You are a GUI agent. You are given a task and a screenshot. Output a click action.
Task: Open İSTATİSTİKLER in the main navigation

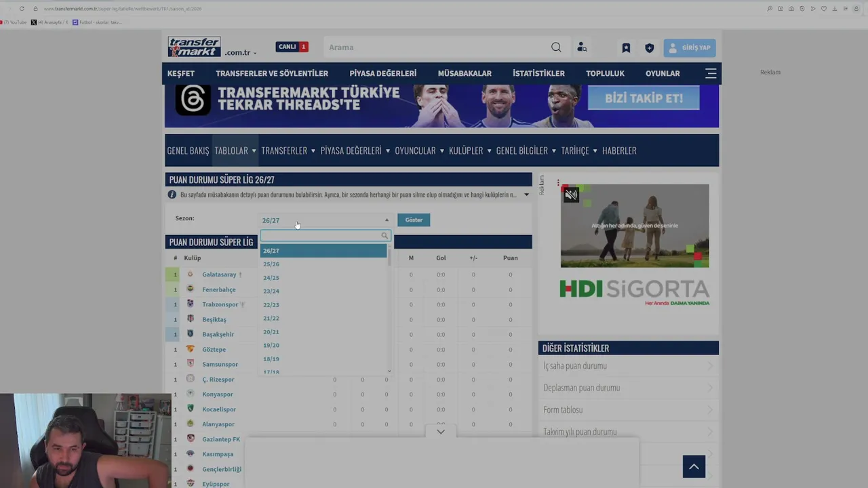538,73
